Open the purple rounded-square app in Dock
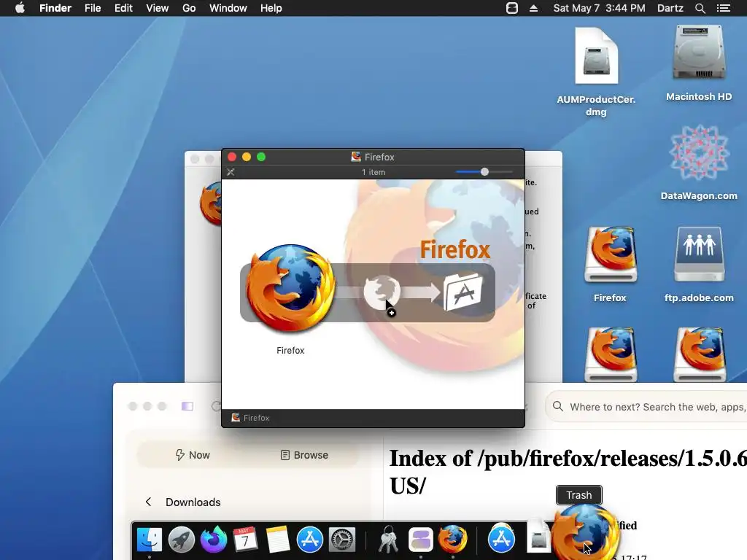The width and height of the screenshot is (747, 560). [421, 540]
